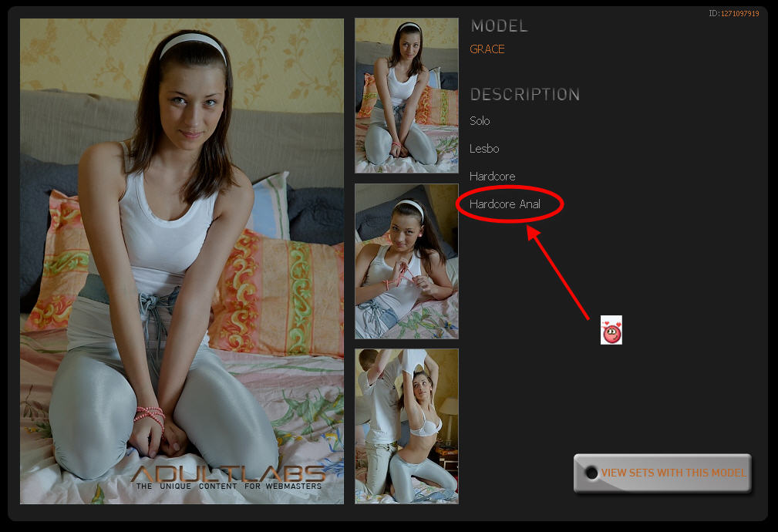The width and height of the screenshot is (778, 532).
Task: Click the red smiley emoticon icon
Action: tap(611, 330)
